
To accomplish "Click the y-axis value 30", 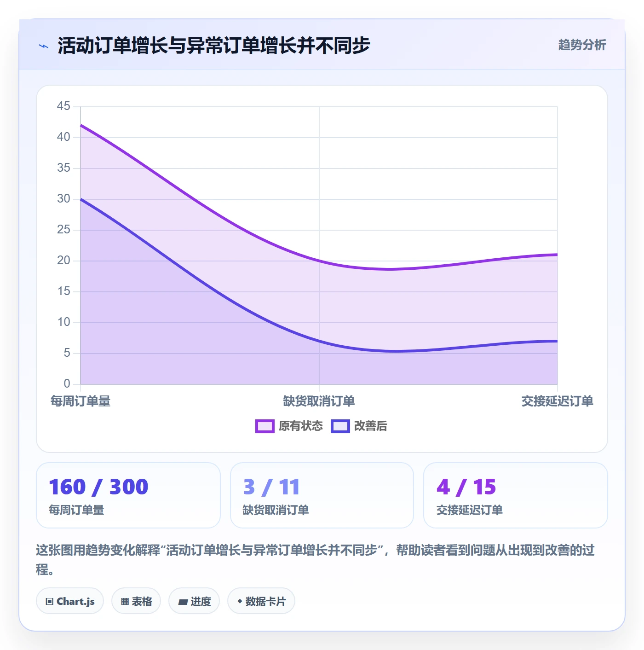I will tap(63, 199).
